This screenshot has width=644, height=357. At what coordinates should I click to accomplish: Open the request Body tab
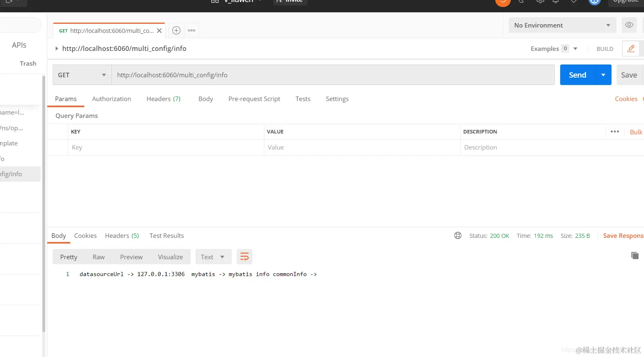[205, 99]
